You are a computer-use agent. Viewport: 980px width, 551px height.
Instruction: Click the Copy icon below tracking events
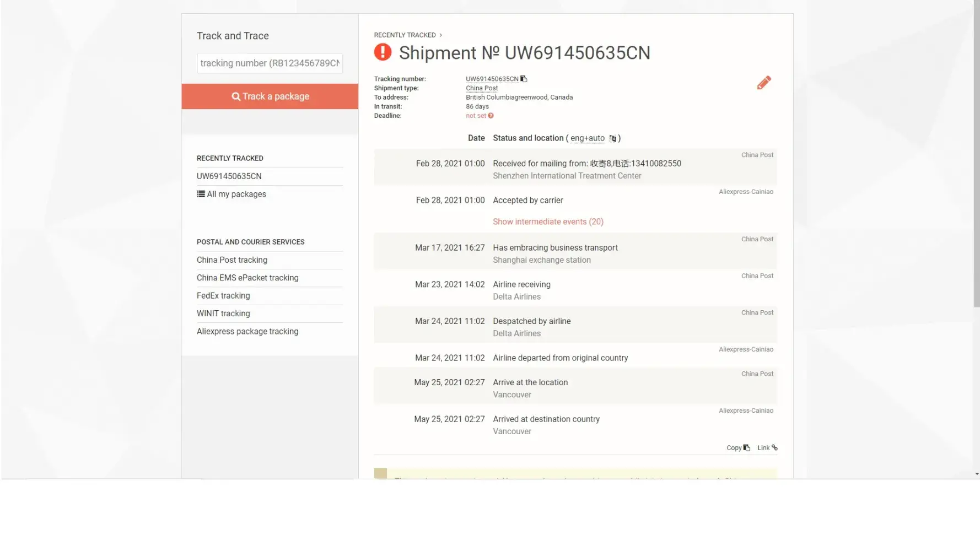(x=746, y=448)
